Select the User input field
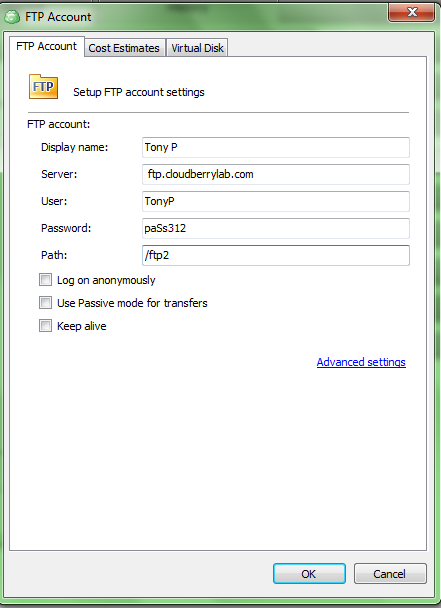Viewport: 441px width, 608px height. (x=276, y=201)
